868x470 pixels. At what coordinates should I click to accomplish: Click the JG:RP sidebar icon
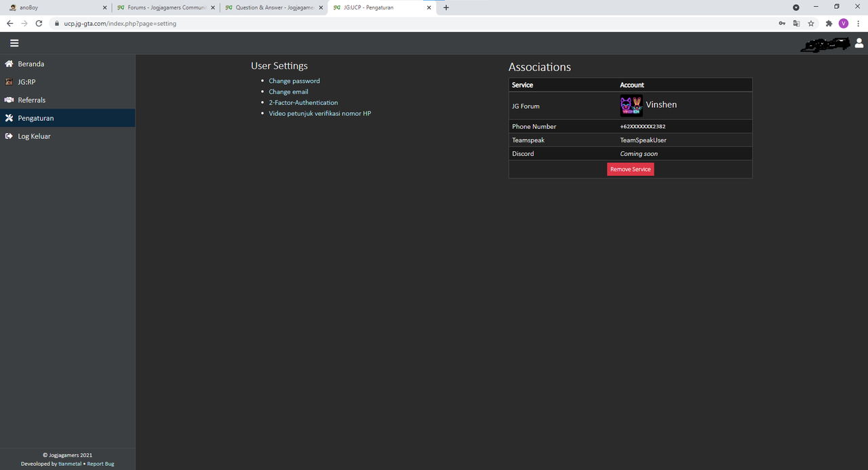[9, 82]
